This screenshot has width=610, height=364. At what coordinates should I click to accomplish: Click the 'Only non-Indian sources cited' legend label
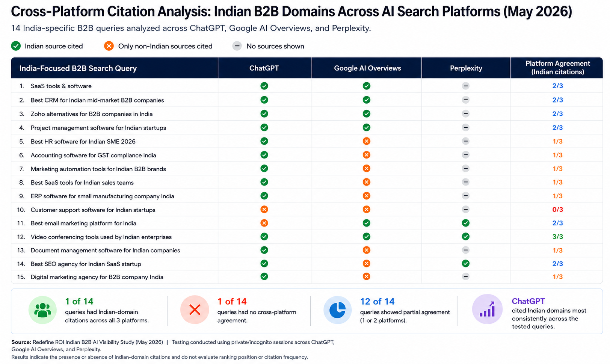[x=165, y=46]
